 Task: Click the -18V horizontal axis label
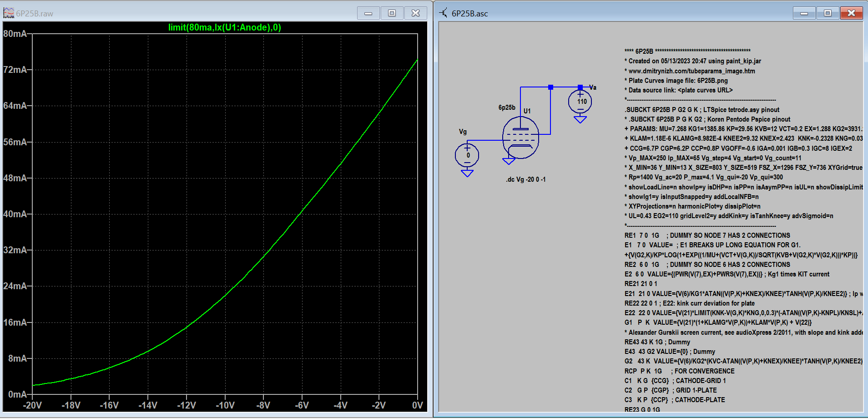[71, 405]
